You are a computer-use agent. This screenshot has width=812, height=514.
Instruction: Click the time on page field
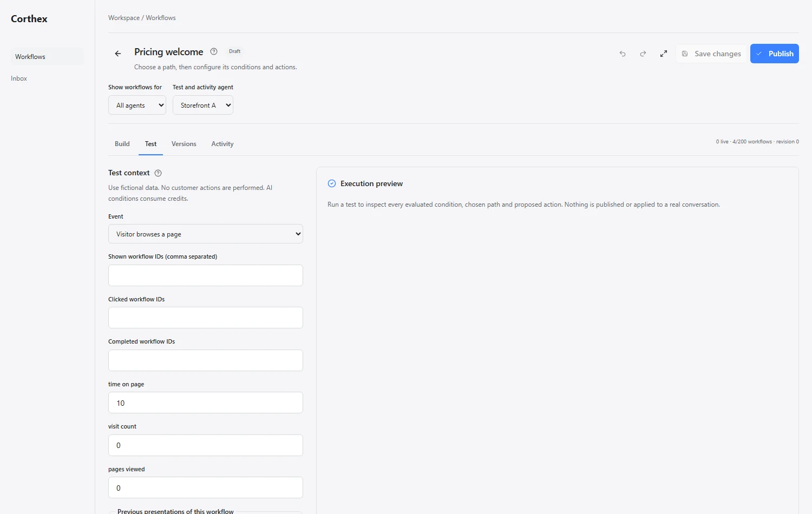(206, 403)
